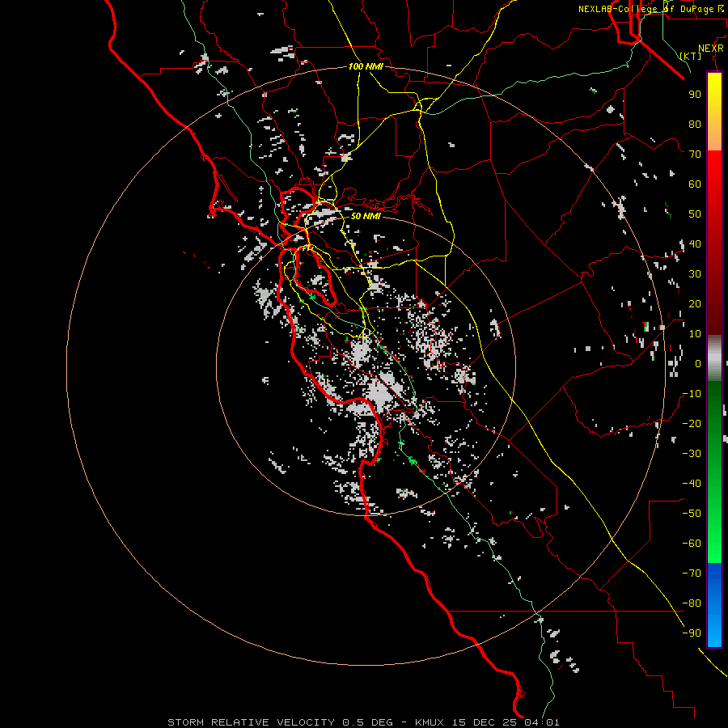728x728 pixels.
Task: Click the "50 NMI" range ring label
Action: click(366, 216)
